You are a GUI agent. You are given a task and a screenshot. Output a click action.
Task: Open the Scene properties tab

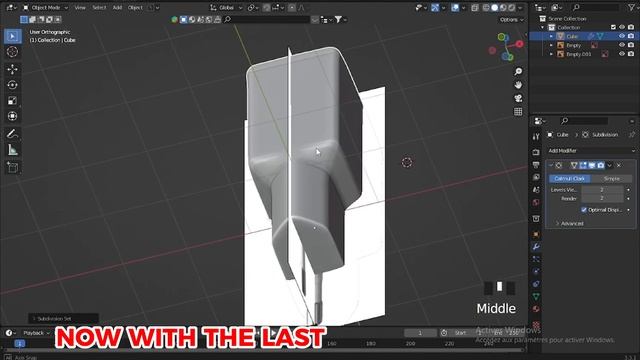tap(536, 190)
